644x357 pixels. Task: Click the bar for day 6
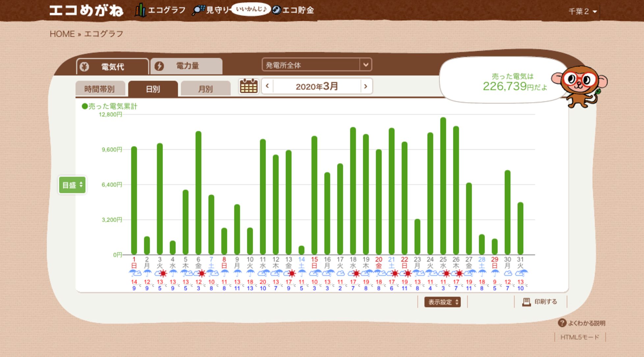click(x=198, y=193)
